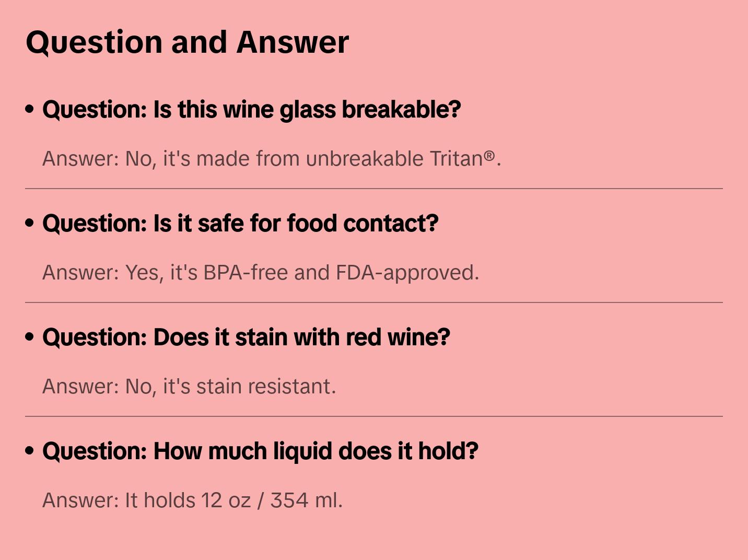Click the Question and Answer heading
This screenshot has width=748, height=560.
coord(187,42)
